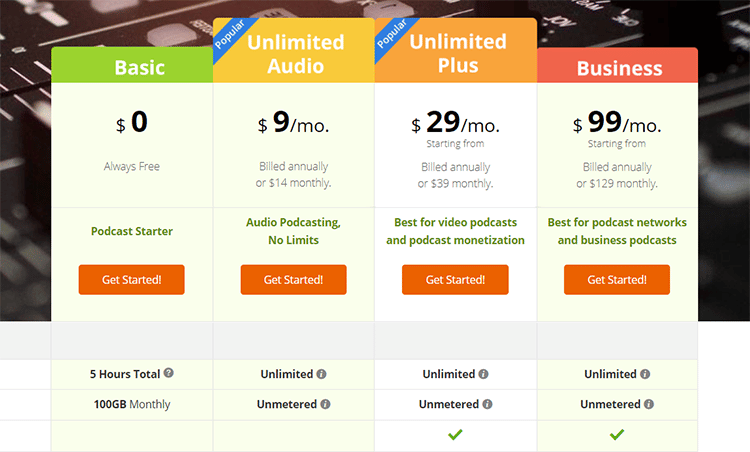Select the red Business plan header
This screenshot has height=452, width=750.
click(x=617, y=67)
